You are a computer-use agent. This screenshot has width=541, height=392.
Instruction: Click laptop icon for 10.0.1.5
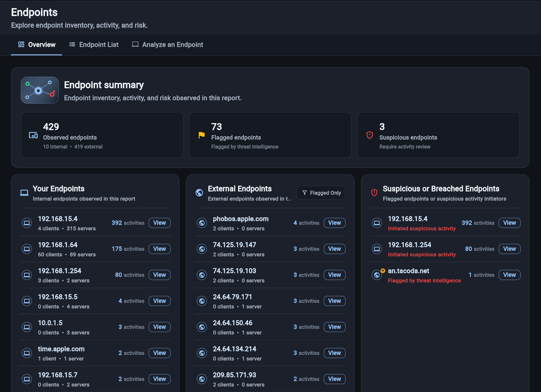click(27, 327)
